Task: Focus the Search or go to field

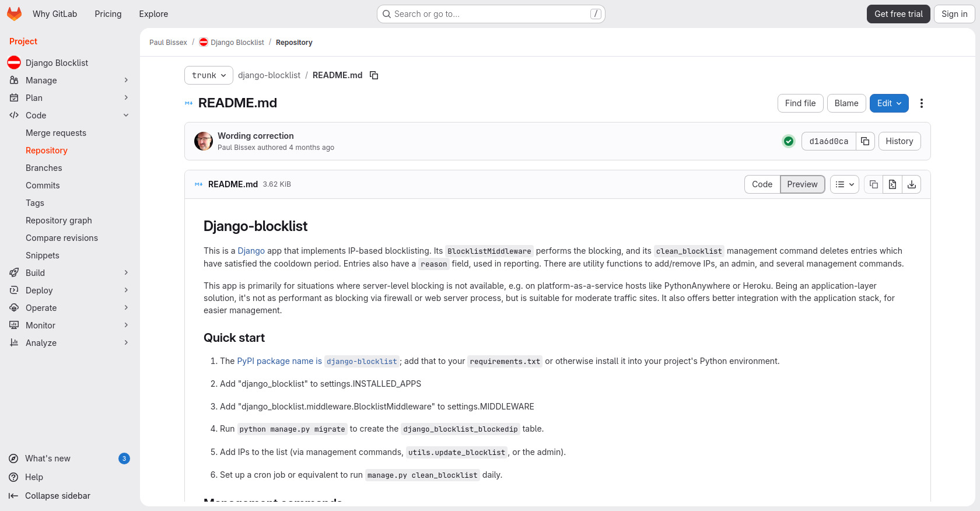Action: [x=491, y=14]
